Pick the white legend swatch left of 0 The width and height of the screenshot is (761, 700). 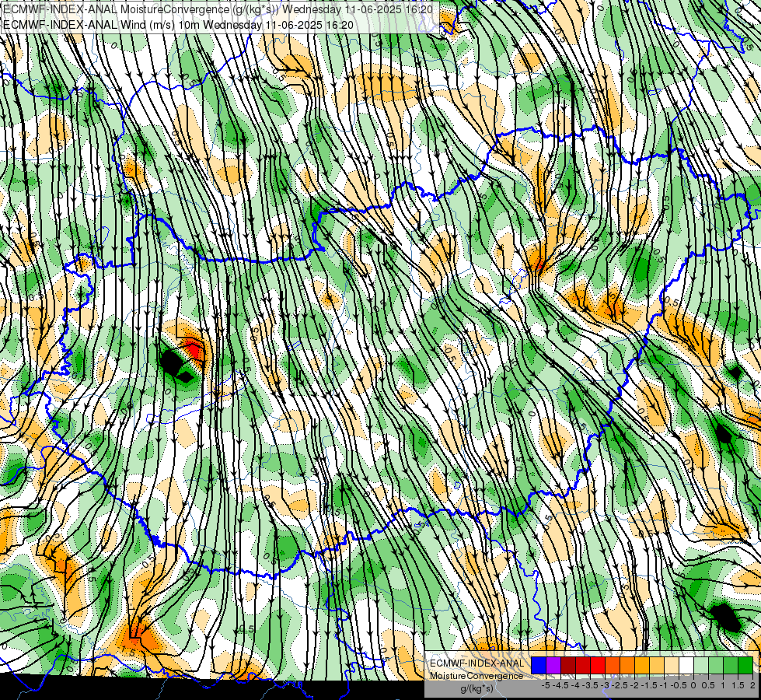686,665
